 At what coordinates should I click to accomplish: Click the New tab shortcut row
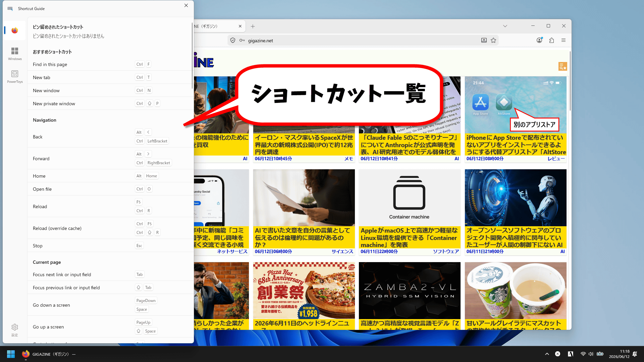[110, 77]
